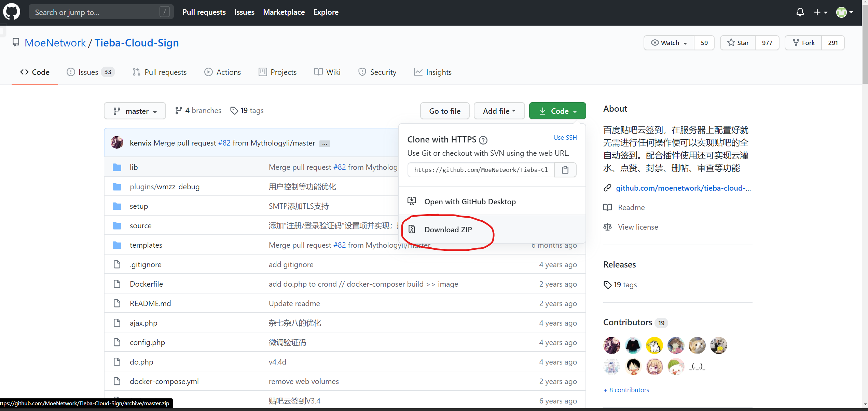This screenshot has width=868, height=411.
Task: View the 19 tags link beside branches
Action: [247, 110]
